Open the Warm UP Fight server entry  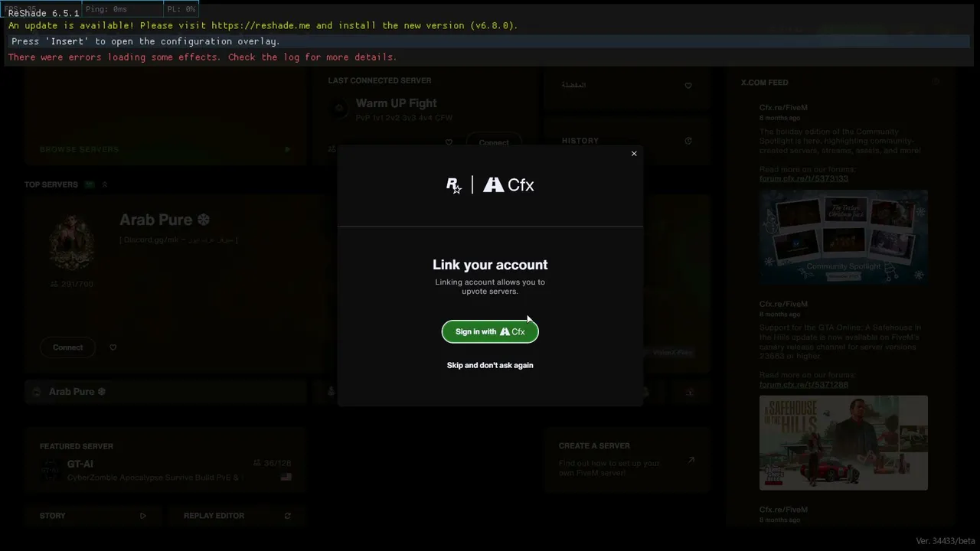[396, 103]
